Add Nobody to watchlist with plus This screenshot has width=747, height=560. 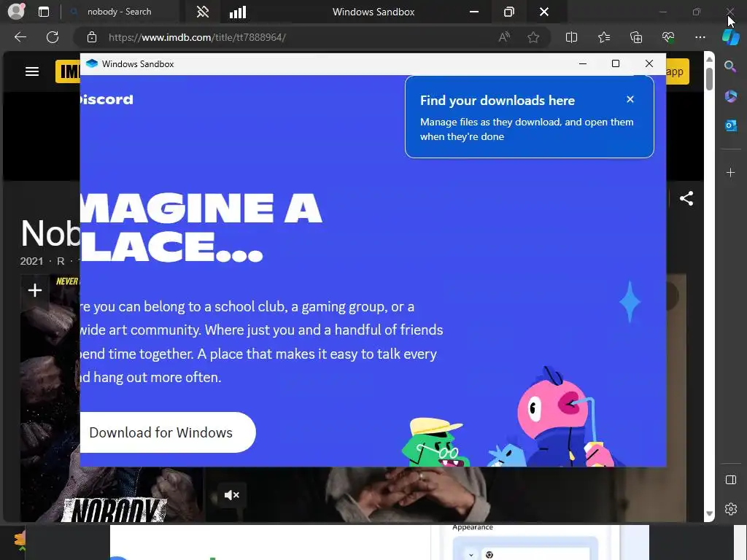(x=35, y=290)
